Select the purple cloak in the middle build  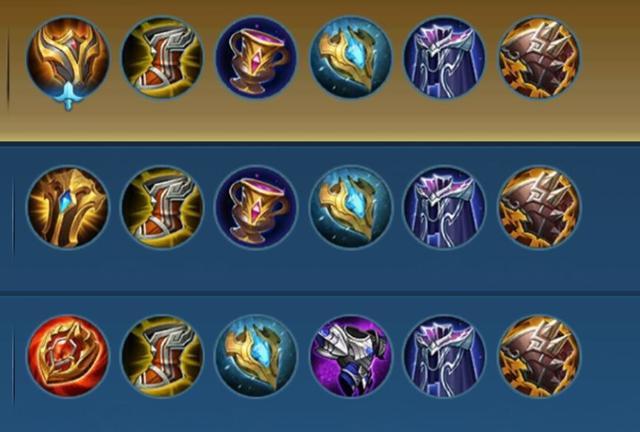(445, 207)
